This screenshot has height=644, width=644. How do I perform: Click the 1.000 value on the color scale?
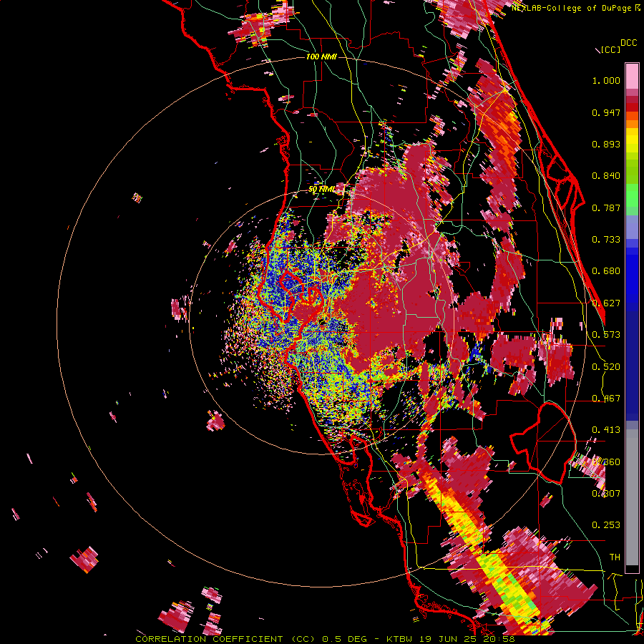click(x=606, y=80)
